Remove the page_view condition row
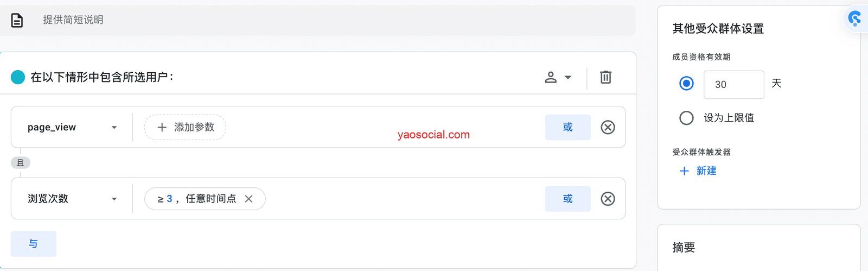868x271 pixels. coord(608,127)
